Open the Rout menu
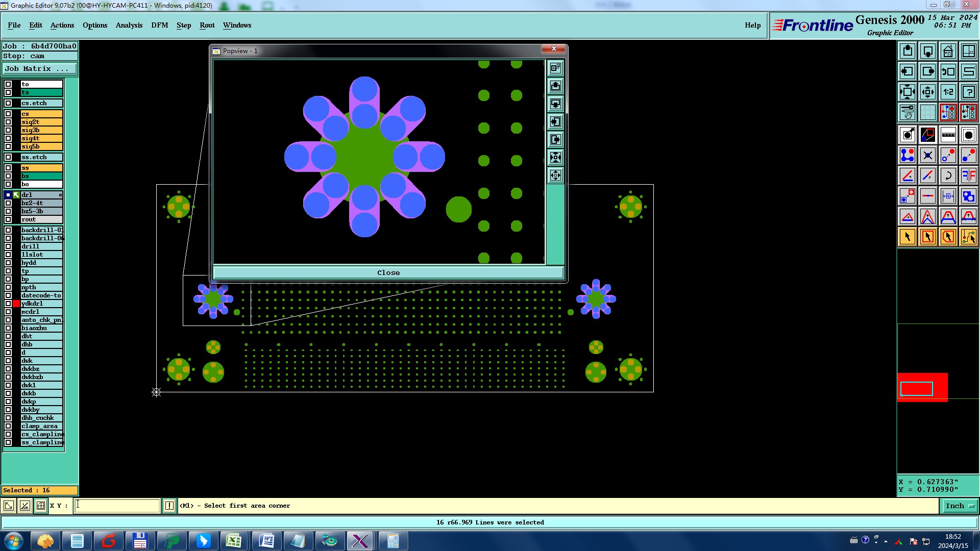 207,25
